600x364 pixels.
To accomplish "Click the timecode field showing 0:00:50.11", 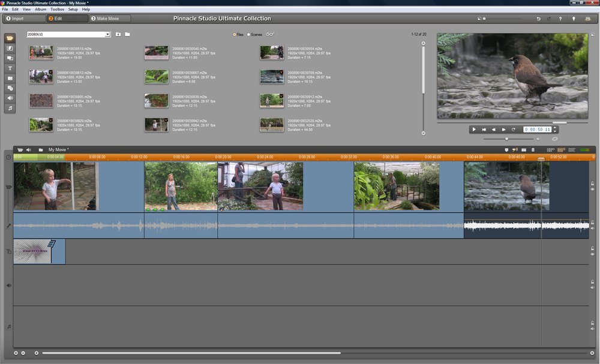I will tap(537, 130).
